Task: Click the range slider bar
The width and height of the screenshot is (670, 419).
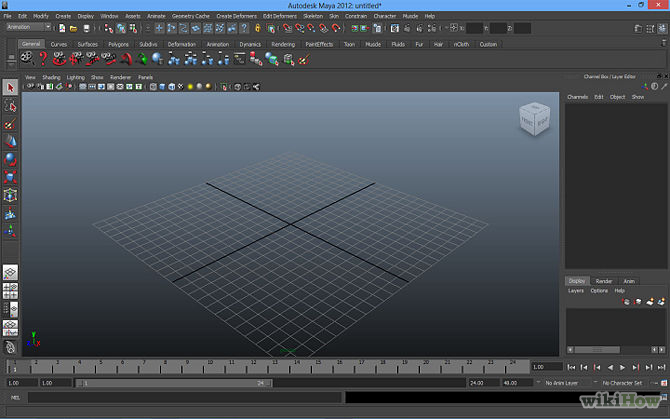Action: pyautogui.click(x=174, y=383)
